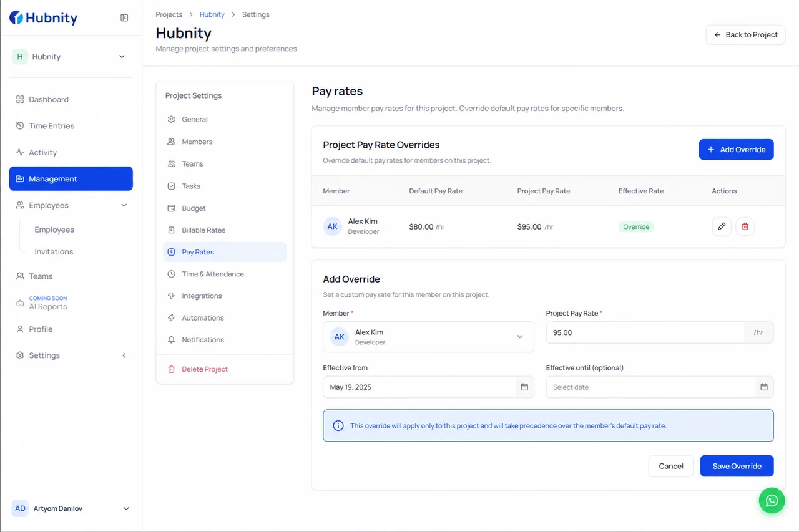The width and height of the screenshot is (799, 532).
Task: Edit Alex Kim's override with pencil icon
Action: click(x=722, y=226)
